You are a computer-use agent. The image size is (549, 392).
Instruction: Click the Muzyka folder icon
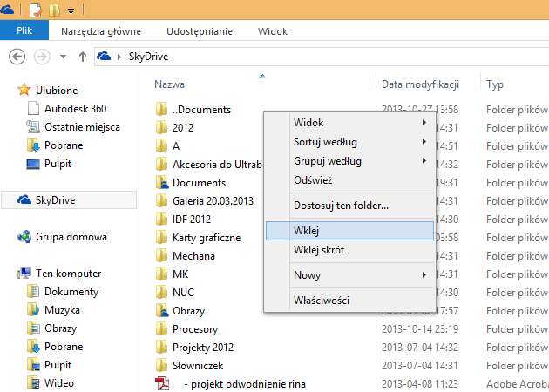pyautogui.click(x=33, y=310)
